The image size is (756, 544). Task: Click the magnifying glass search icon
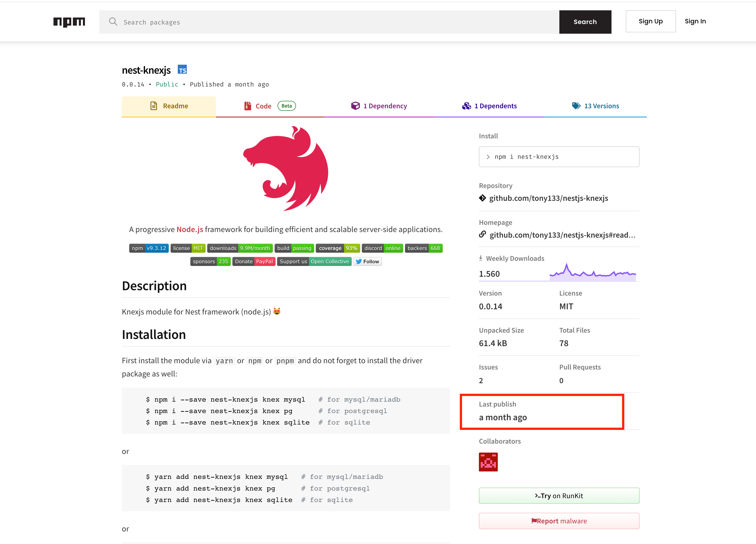113,22
